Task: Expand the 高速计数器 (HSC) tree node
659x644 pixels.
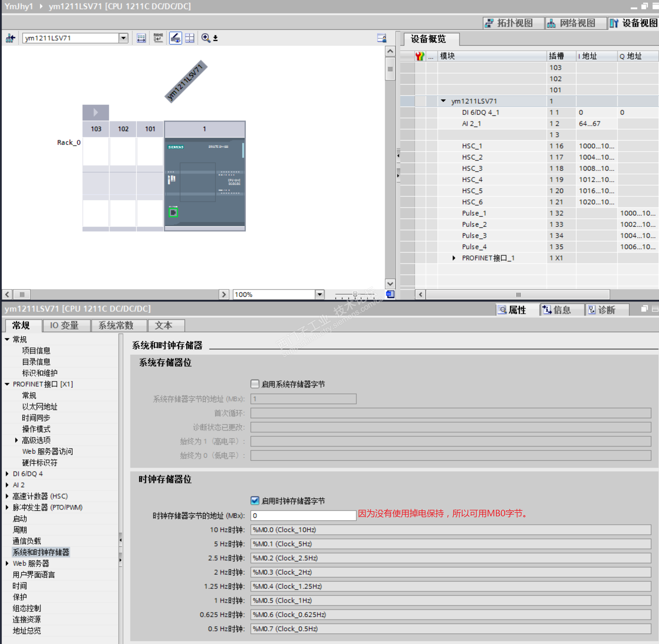Action: tap(7, 496)
